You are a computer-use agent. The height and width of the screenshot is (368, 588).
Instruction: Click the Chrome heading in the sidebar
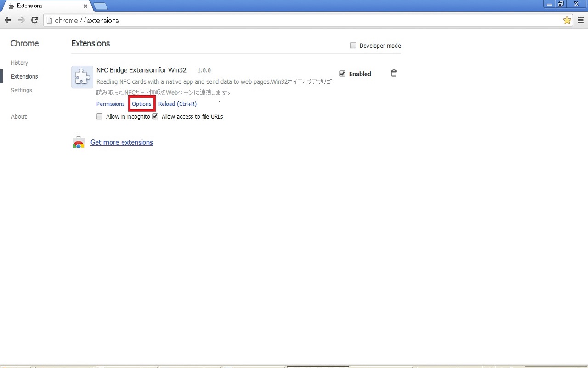click(25, 43)
